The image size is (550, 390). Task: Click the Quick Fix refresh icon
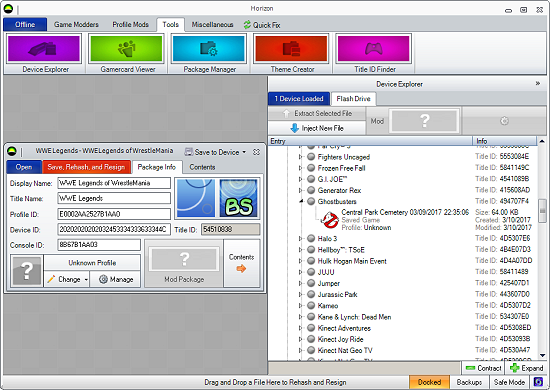(247, 25)
